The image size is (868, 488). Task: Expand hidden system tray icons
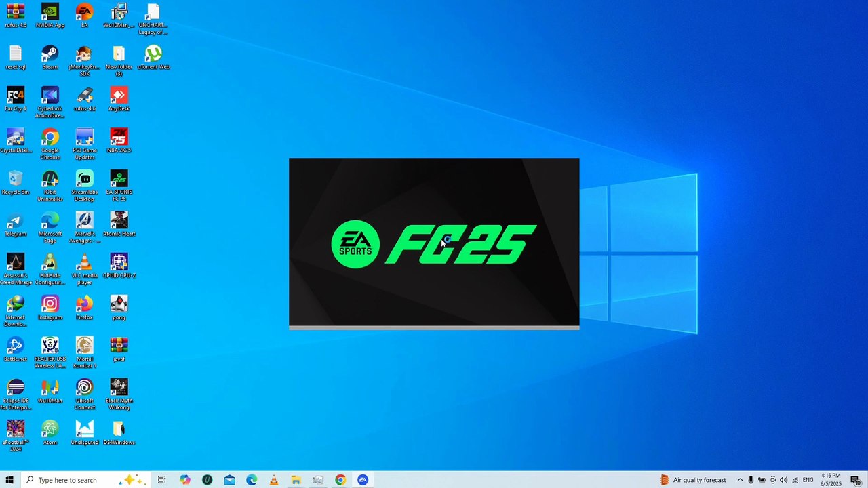pos(740,480)
